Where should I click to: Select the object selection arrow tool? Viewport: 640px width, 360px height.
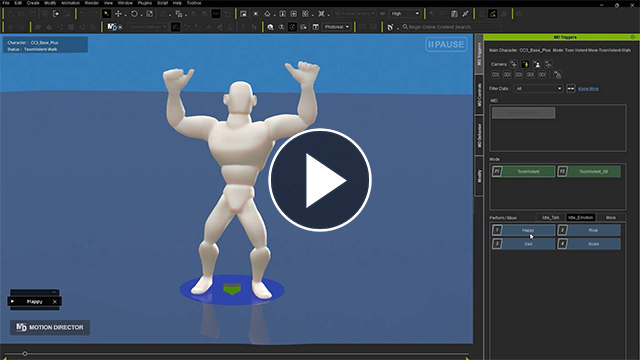[106, 14]
